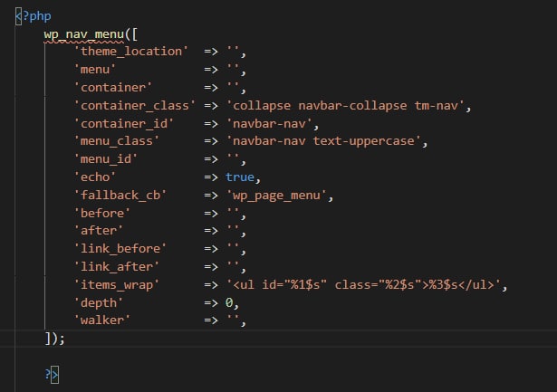Click the opening <?php tag

[x=34, y=16]
